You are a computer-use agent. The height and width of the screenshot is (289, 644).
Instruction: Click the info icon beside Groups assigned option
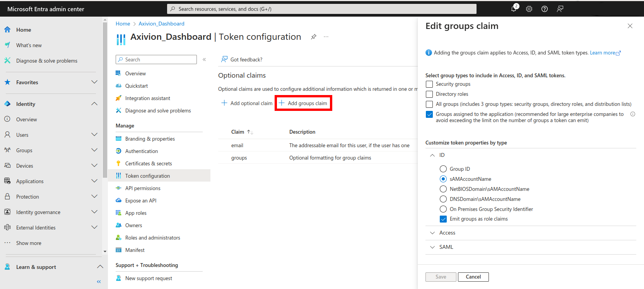click(x=633, y=114)
